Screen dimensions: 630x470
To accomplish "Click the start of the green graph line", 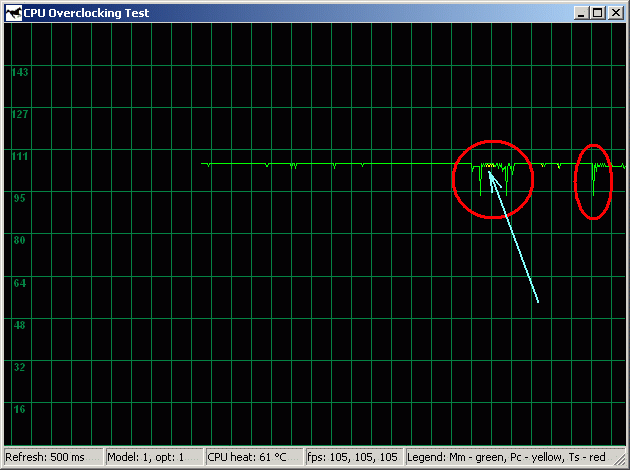I will (202, 163).
